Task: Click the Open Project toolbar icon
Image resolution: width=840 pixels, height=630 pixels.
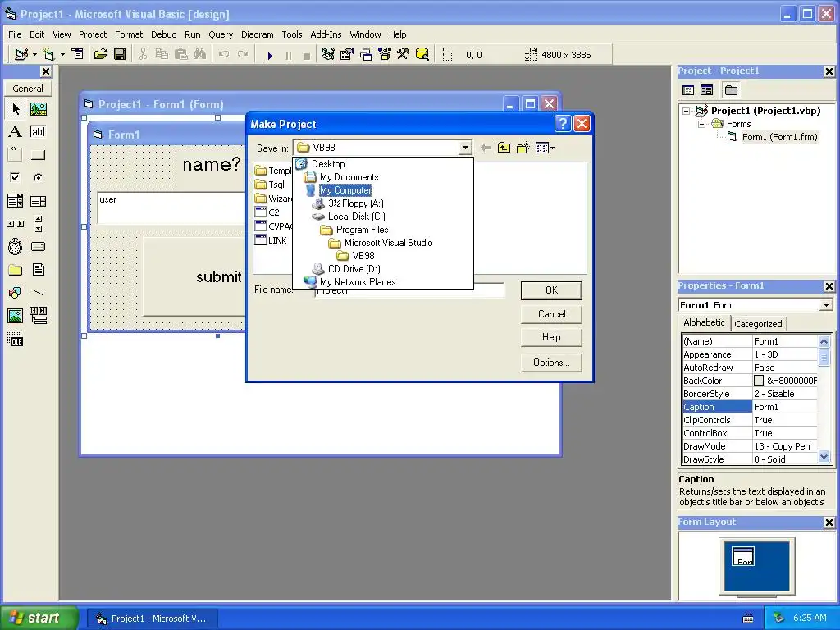Action: pos(100,55)
